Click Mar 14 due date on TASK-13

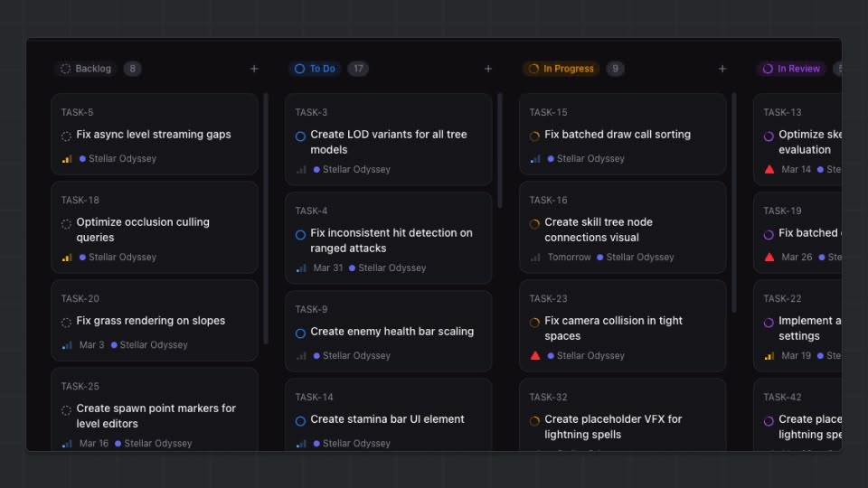(796, 169)
